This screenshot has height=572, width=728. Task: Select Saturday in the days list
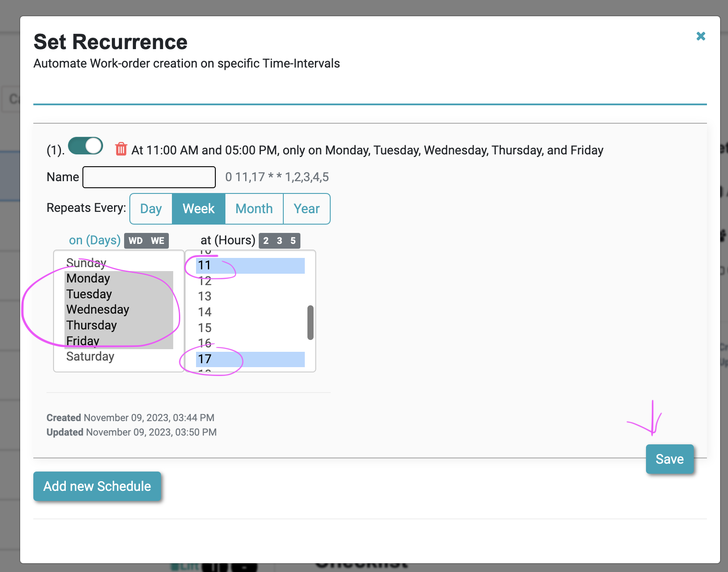pos(90,357)
